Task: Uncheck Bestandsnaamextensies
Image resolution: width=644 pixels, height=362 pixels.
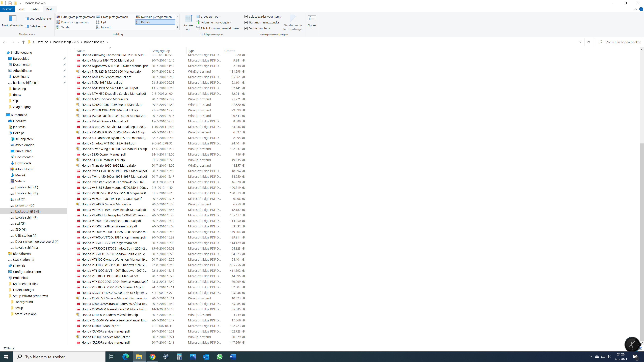Action: coord(246,22)
